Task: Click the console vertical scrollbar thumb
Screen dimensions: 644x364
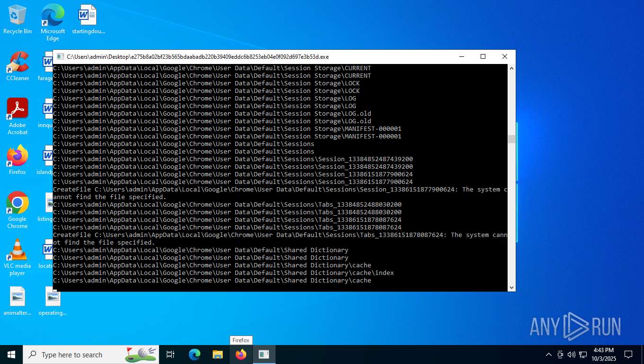Action: 511,139
